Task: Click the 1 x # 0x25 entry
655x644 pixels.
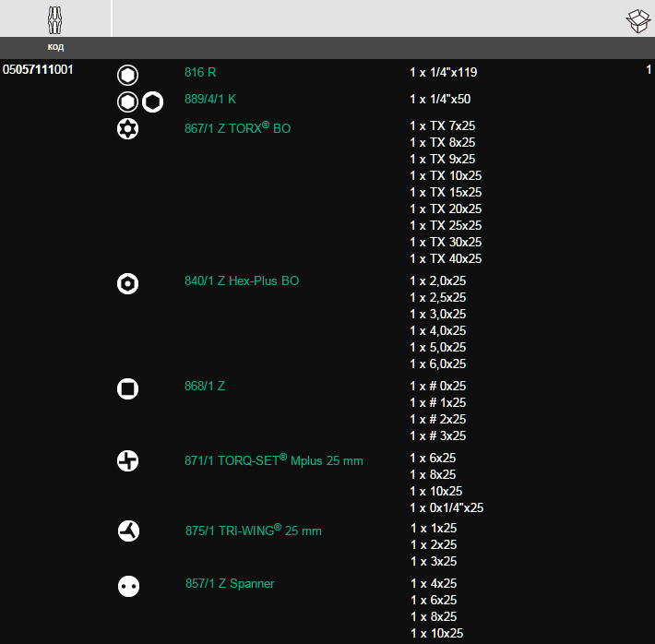Action: click(x=438, y=387)
